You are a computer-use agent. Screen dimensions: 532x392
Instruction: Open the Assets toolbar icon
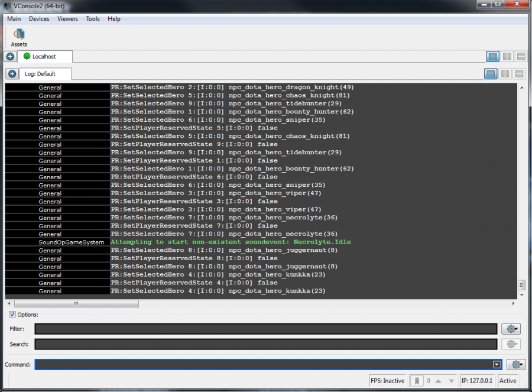[x=19, y=37]
